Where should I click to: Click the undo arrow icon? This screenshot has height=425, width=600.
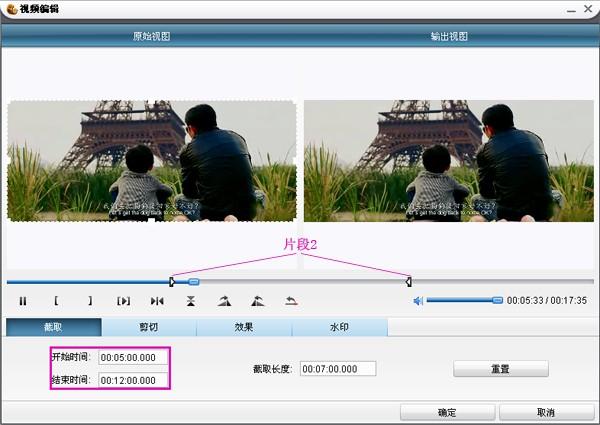(291, 301)
